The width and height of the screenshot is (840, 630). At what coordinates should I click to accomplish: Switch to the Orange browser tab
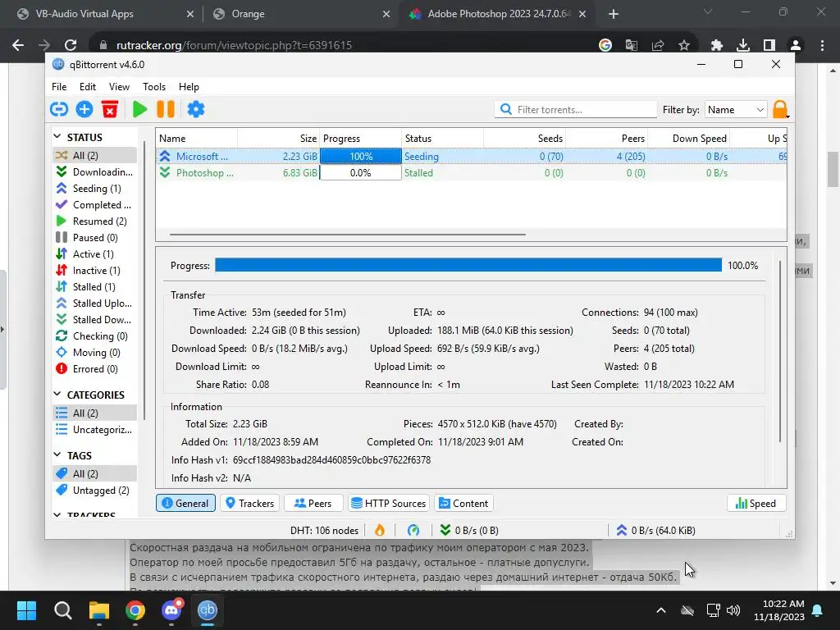click(301, 14)
